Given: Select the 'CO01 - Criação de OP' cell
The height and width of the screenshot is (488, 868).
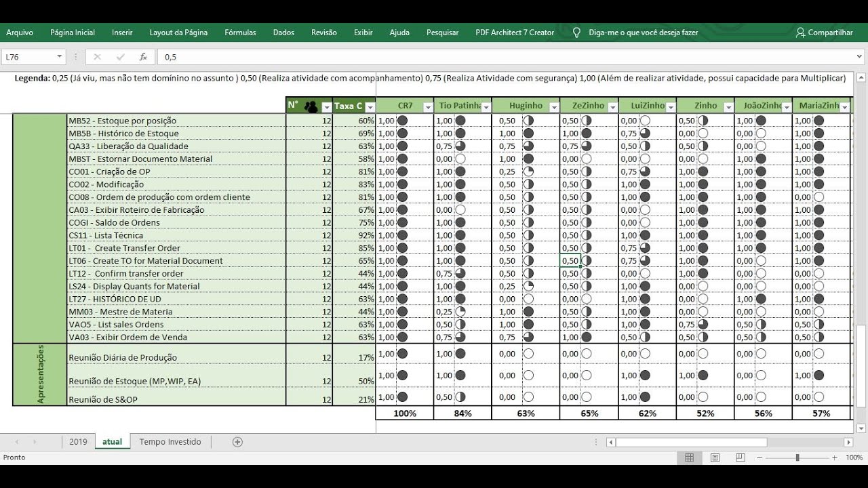Looking at the screenshot, I should coord(176,171).
